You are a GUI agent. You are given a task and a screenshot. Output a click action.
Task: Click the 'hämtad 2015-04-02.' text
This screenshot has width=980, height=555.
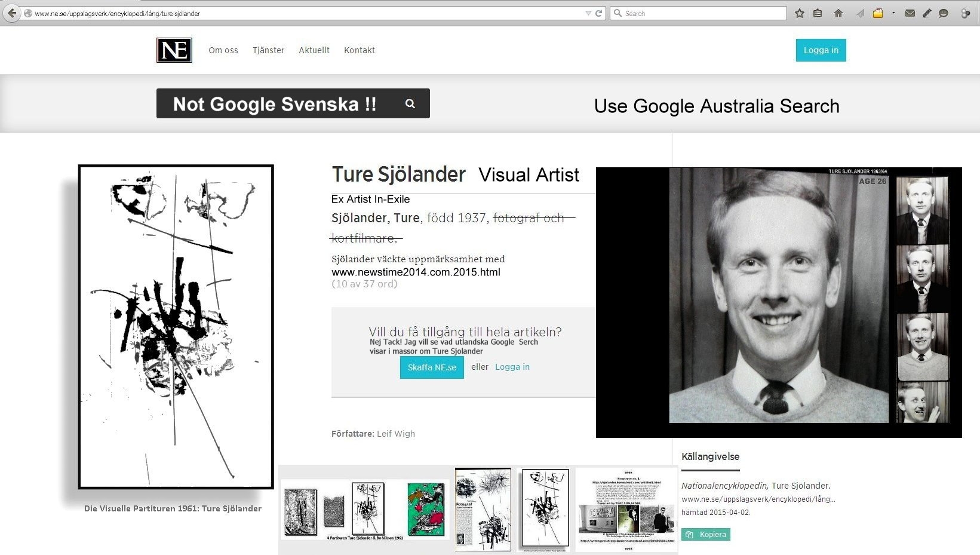coord(716,512)
